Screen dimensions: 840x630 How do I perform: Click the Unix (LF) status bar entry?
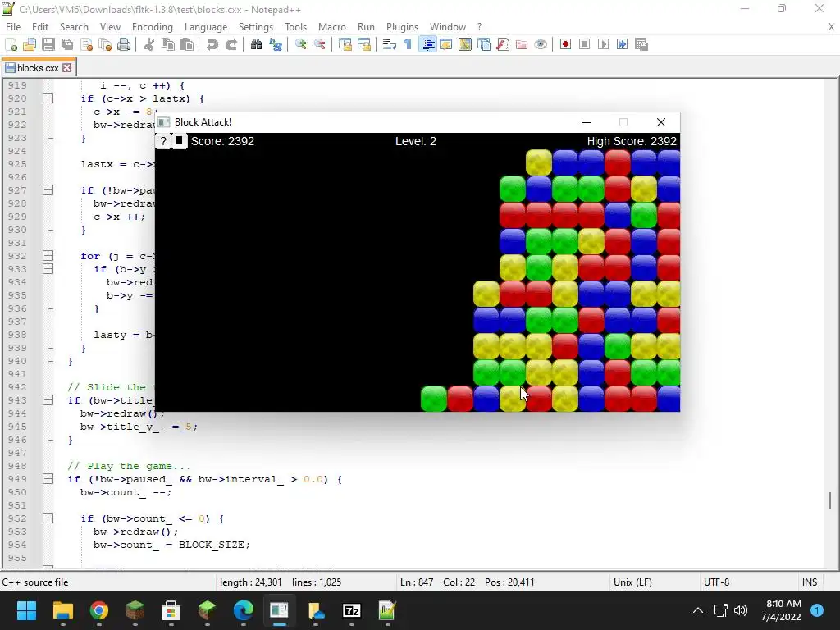[x=632, y=582]
